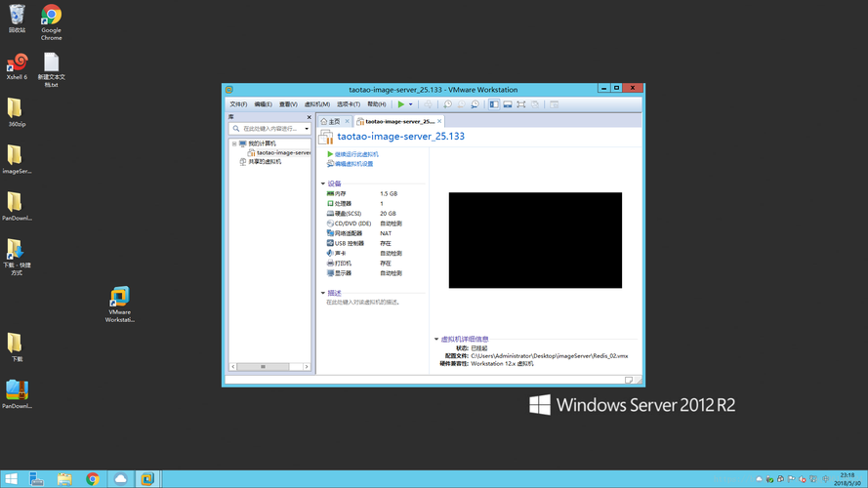The width and height of the screenshot is (868, 488).
Task: Click the VMware Workstation desktop shortcut
Action: point(119,305)
